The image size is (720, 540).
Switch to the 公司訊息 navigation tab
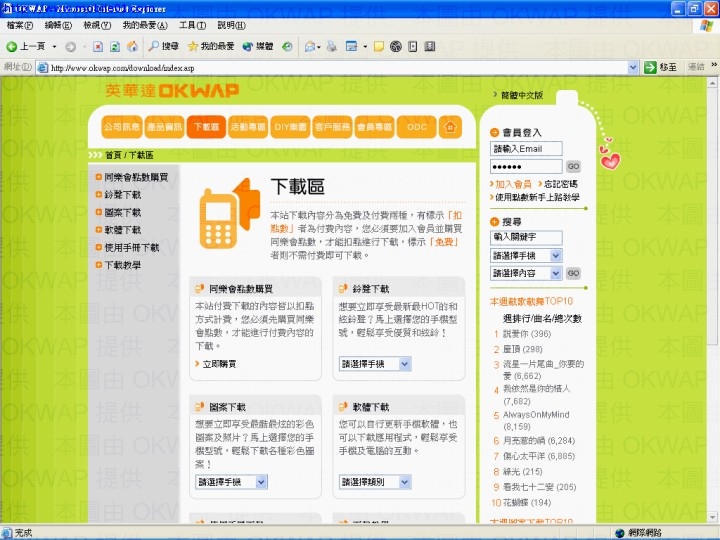(x=122, y=127)
